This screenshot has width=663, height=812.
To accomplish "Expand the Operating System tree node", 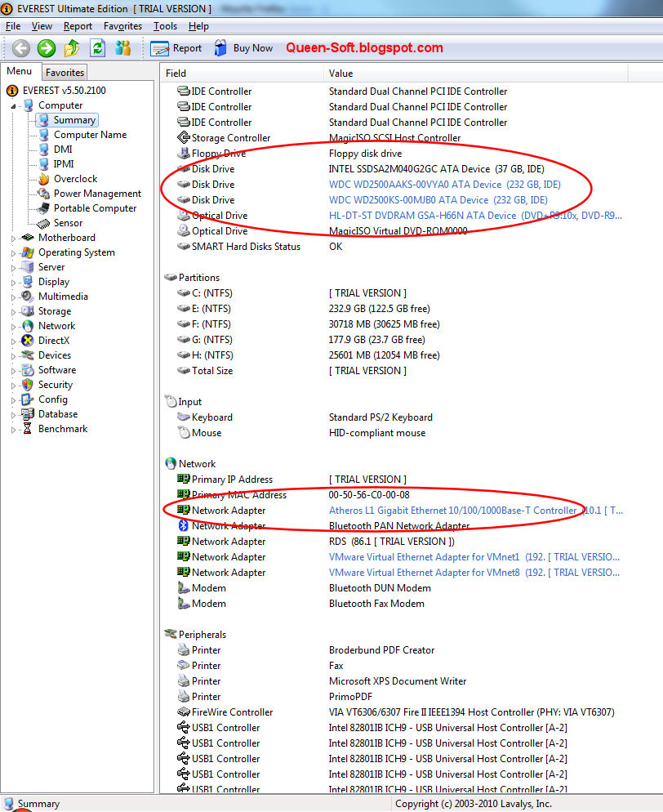I will point(13,253).
